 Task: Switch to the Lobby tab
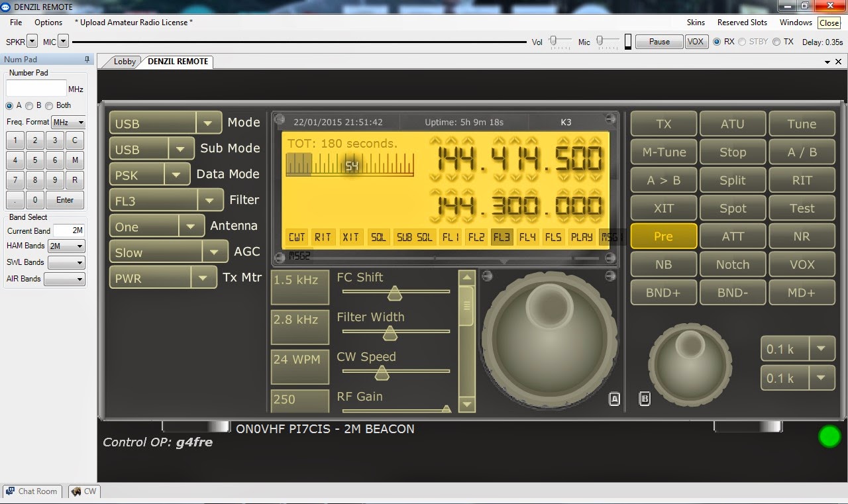click(x=124, y=61)
